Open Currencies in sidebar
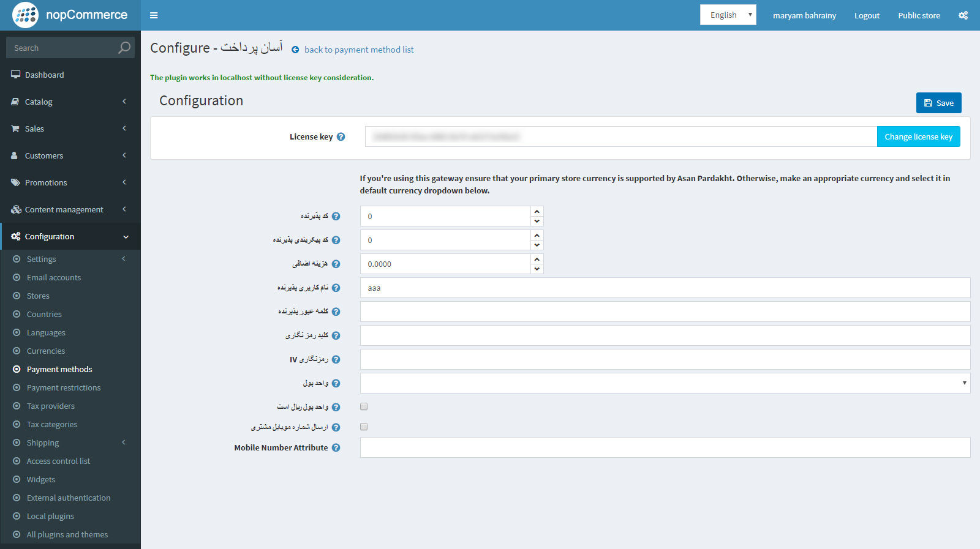The width and height of the screenshot is (980, 549). click(x=46, y=351)
